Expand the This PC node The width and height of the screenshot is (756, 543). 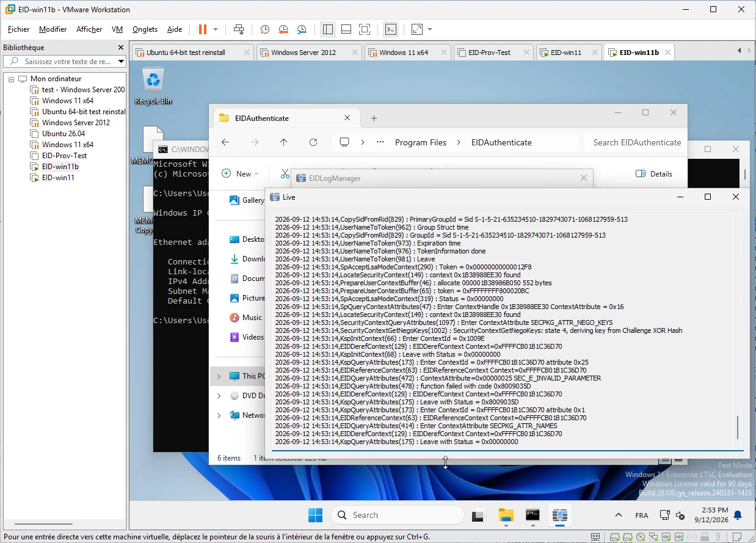[x=219, y=376]
